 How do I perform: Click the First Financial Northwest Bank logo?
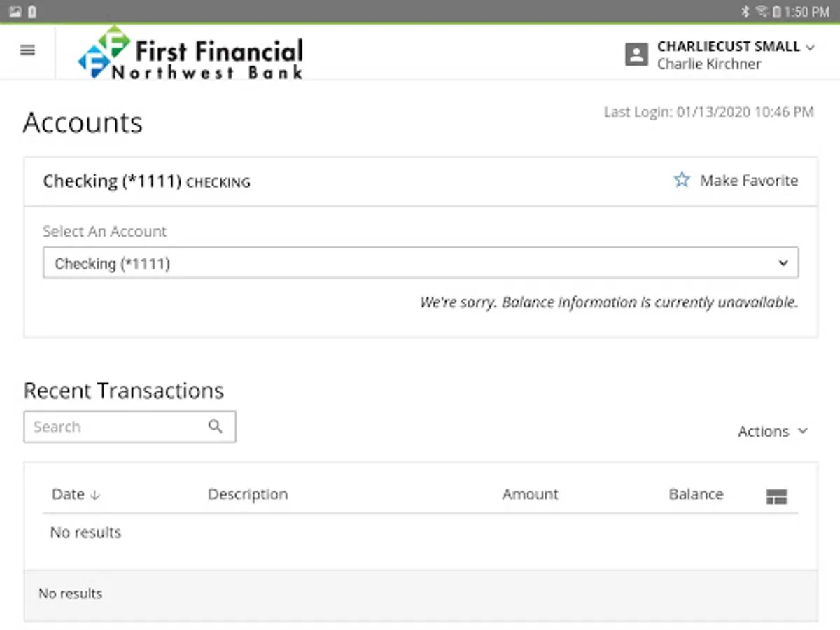pyautogui.click(x=190, y=52)
